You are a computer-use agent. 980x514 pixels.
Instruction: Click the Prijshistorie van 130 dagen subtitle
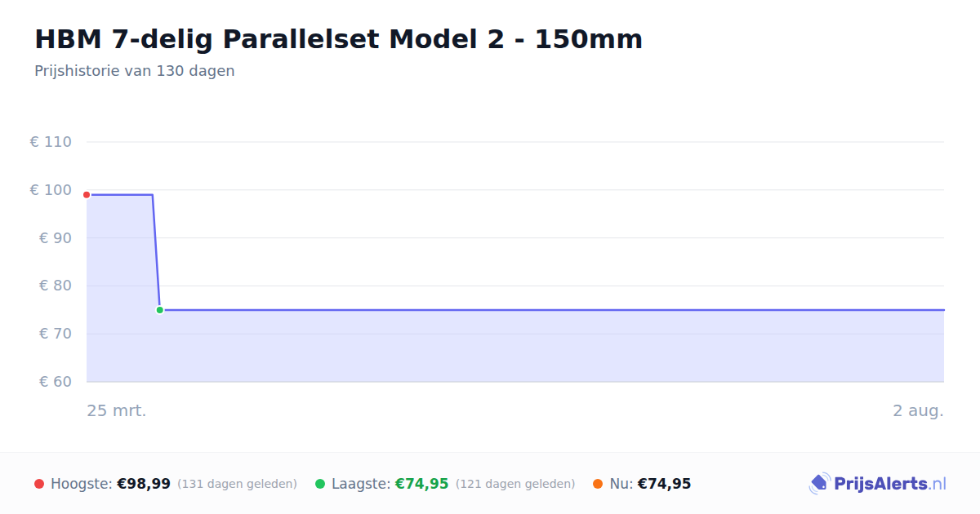pyautogui.click(x=135, y=71)
